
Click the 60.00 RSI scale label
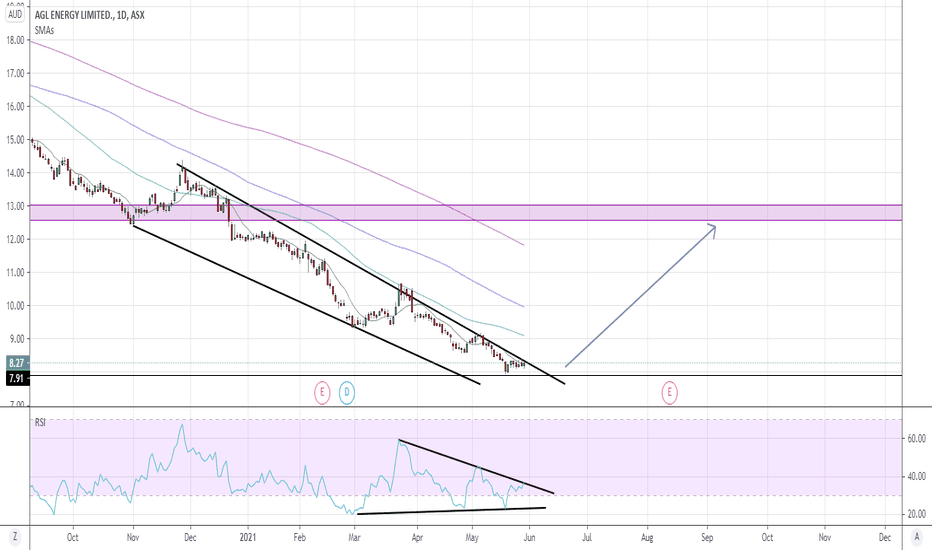point(917,439)
